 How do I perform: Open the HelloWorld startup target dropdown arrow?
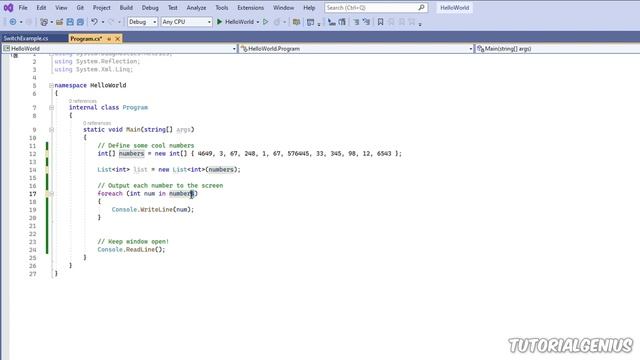point(258,22)
